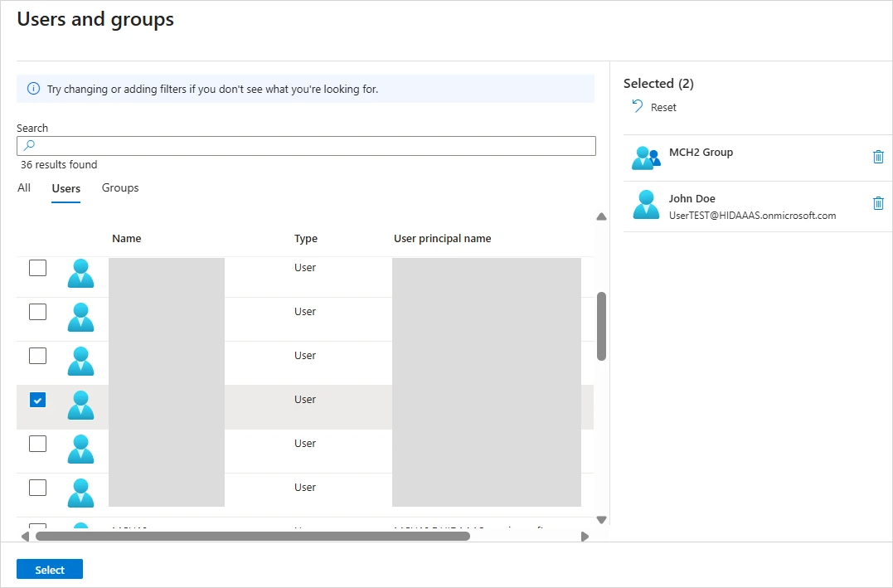The width and height of the screenshot is (893, 588).
Task: Switch to the All tab
Action: [24, 188]
